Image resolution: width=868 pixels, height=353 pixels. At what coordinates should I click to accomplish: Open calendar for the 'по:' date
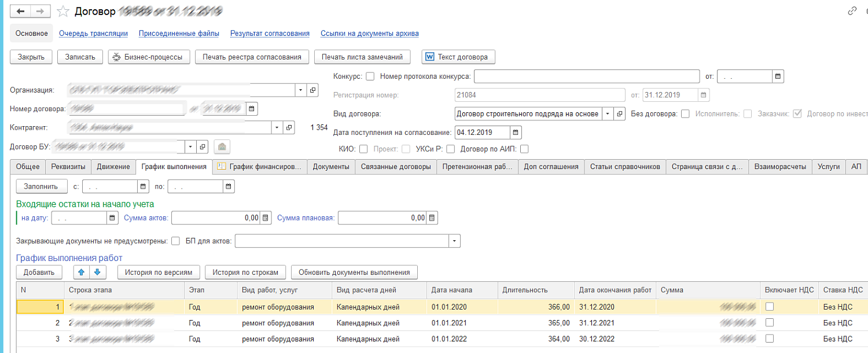pyautogui.click(x=229, y=186)
